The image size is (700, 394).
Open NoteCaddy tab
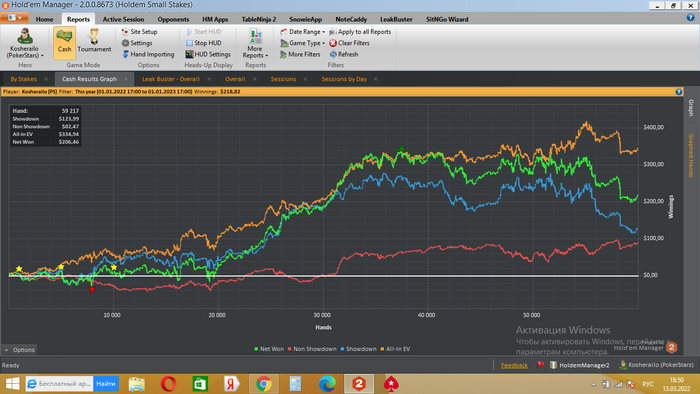pyautogui.click(x=351, y=19)
